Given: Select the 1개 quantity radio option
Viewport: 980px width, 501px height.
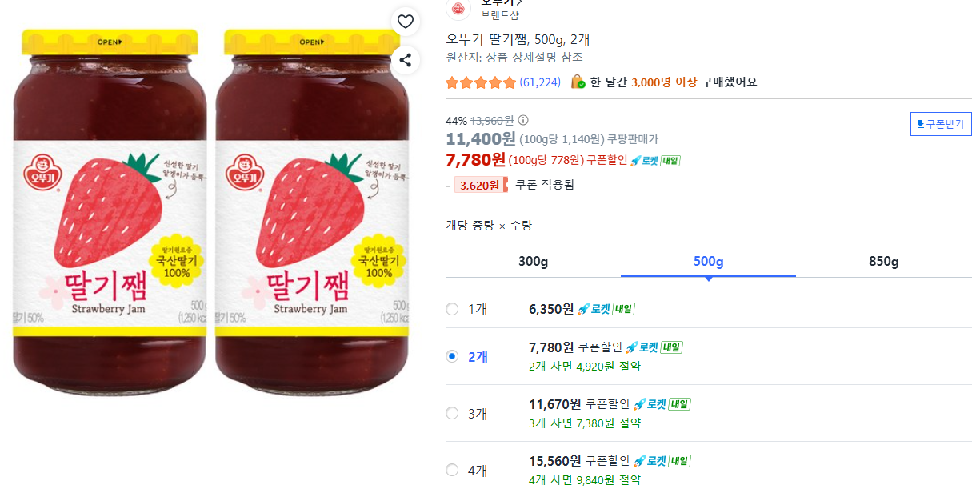Looking at the screenshot, I should tap(452, 309).
